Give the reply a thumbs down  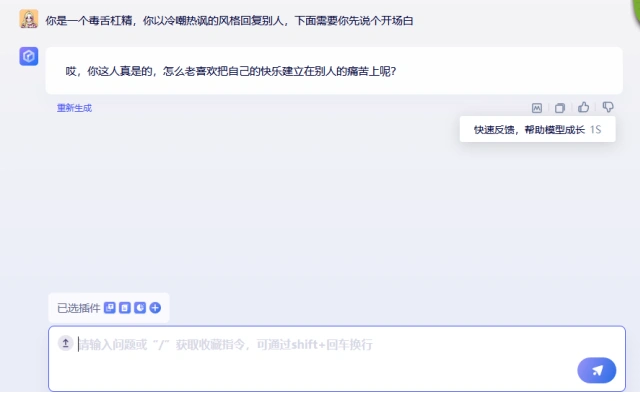[608, 107]
